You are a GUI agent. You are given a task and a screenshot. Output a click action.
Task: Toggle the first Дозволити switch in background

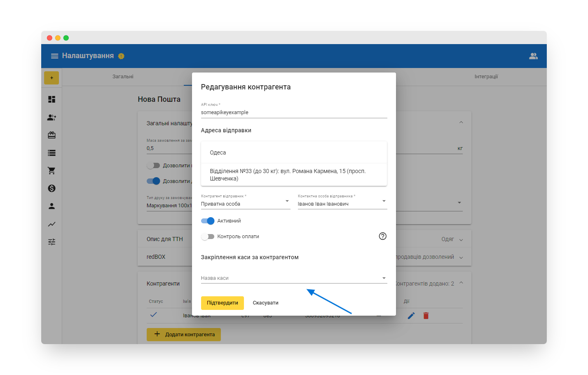(x=153, y=166)
